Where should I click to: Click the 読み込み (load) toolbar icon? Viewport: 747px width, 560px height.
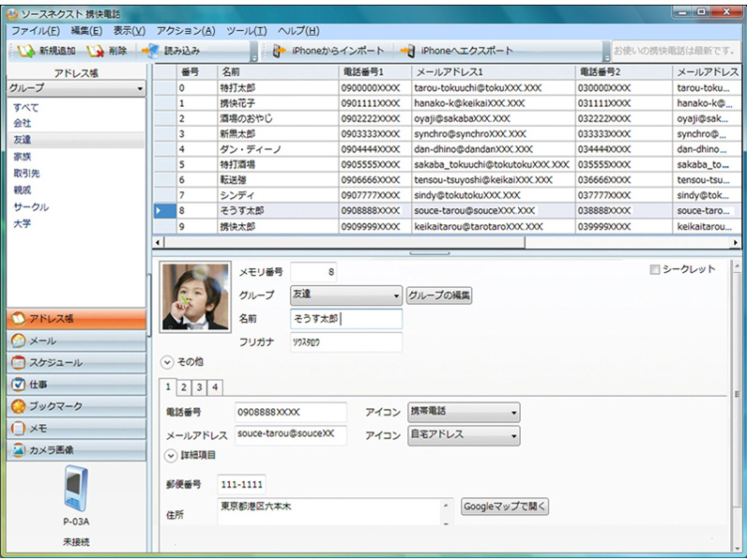[x=150, y=51]
